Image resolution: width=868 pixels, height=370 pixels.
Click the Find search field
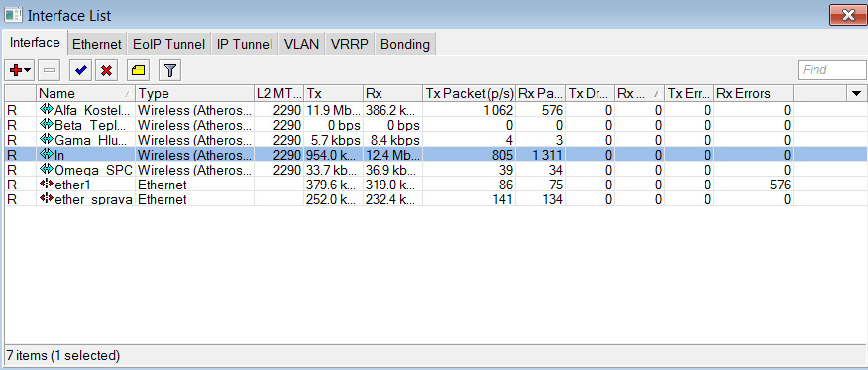(x=831, y=70)
